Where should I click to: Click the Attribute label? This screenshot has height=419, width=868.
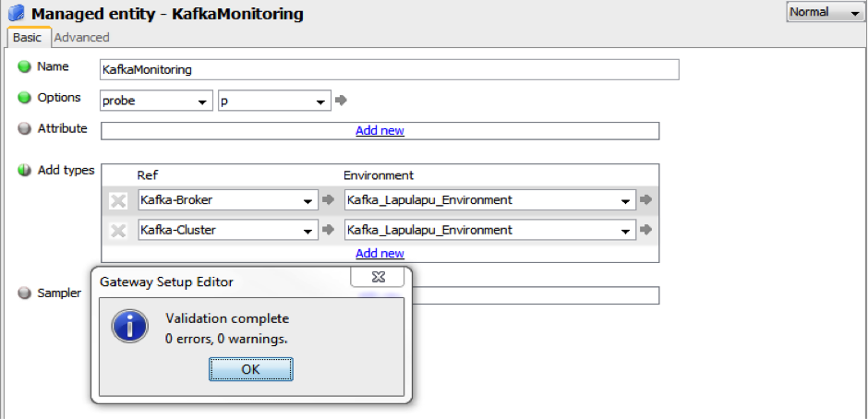tap(62, 128)
